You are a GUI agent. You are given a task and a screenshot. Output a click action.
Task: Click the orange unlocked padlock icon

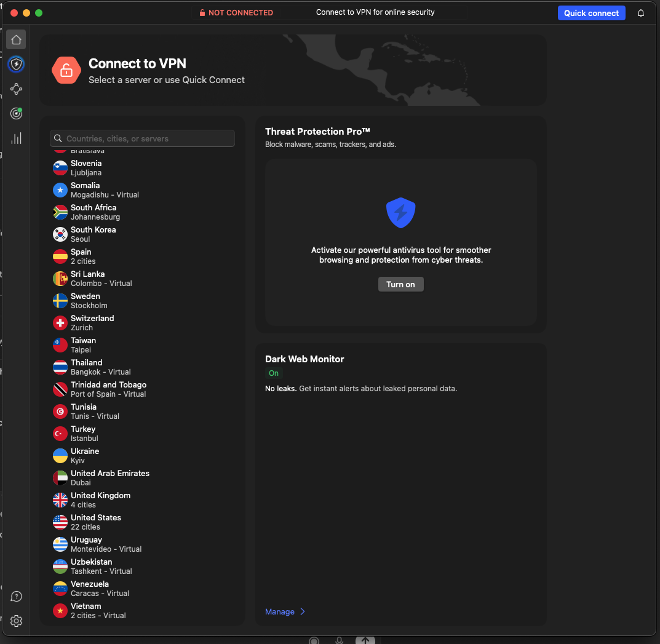pos(66,70)
